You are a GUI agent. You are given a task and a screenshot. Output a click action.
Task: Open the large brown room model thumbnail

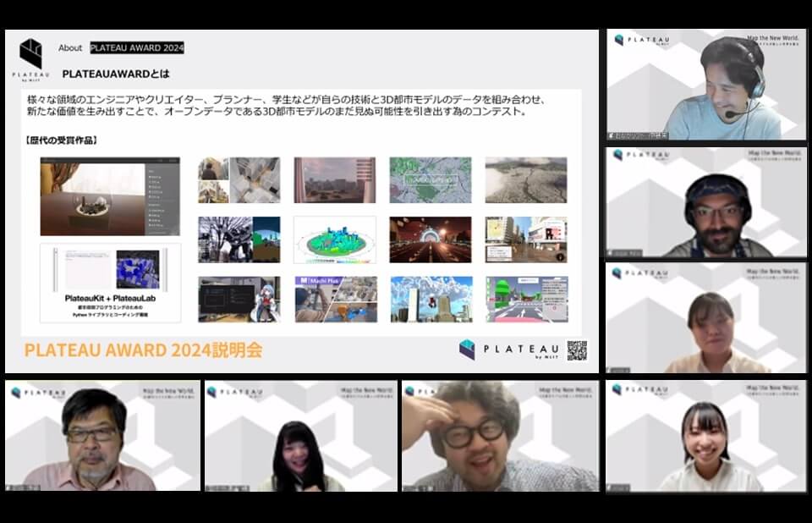pyautogui.click(x=110, y=196)
